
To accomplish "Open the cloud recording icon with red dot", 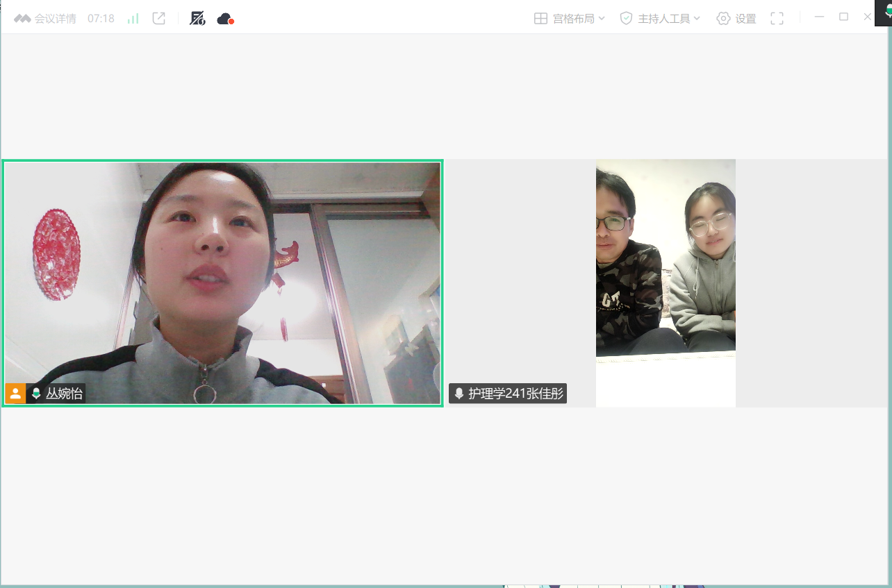I will pos(225,19).
